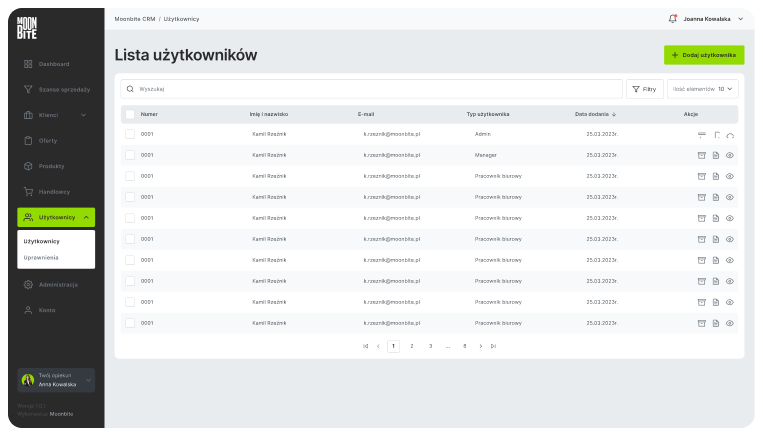The height and width of the screenshot is (436, 763).
Task: Open the Filtry filter button
Action: pos(644,89)
